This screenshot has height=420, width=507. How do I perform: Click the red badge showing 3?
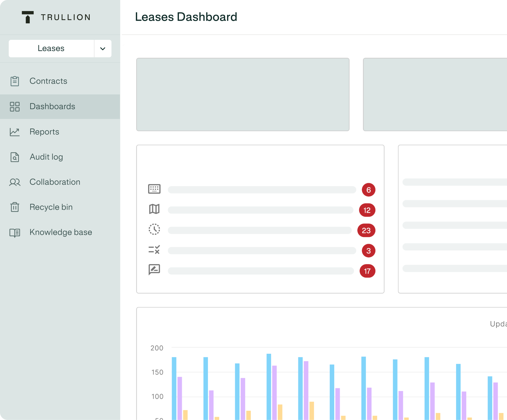(x=368, y=251)
